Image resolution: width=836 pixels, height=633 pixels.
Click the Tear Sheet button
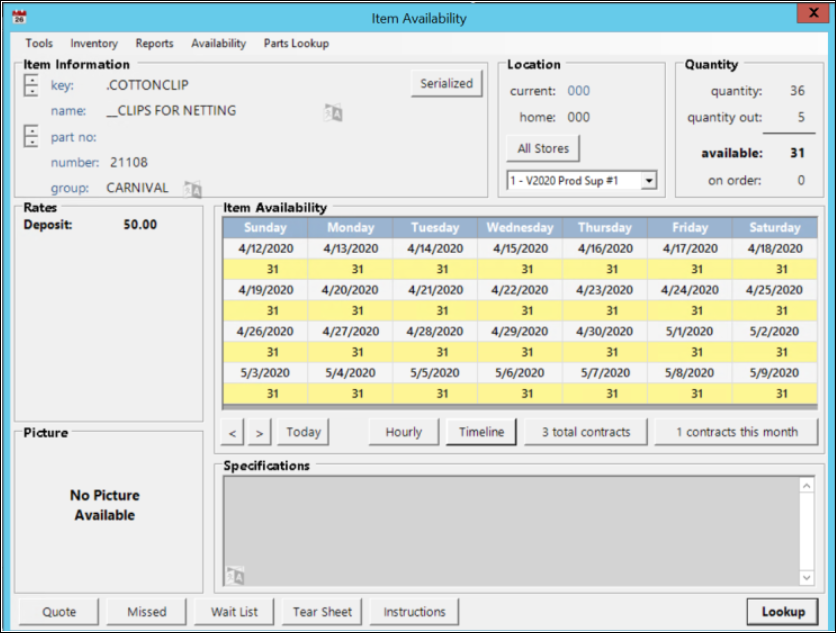coord(323,612)
